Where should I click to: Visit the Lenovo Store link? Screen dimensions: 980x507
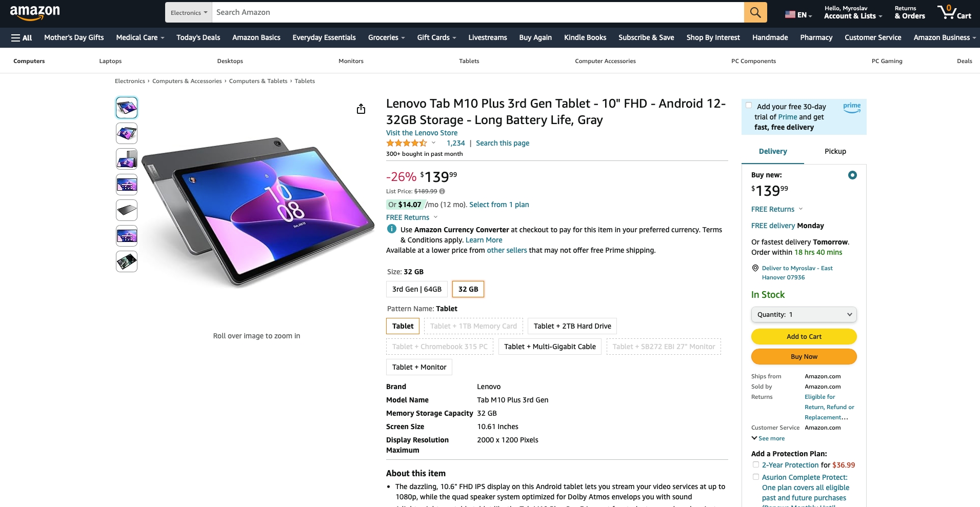coord(422,133)
